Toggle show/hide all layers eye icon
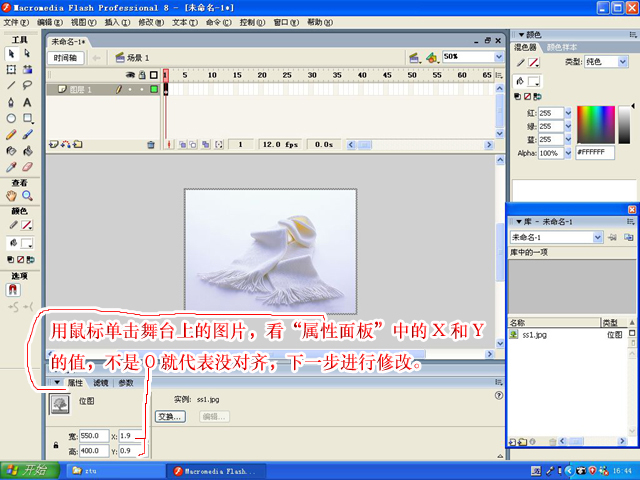The height and width of the screenshot is (480, 640). 130,75
